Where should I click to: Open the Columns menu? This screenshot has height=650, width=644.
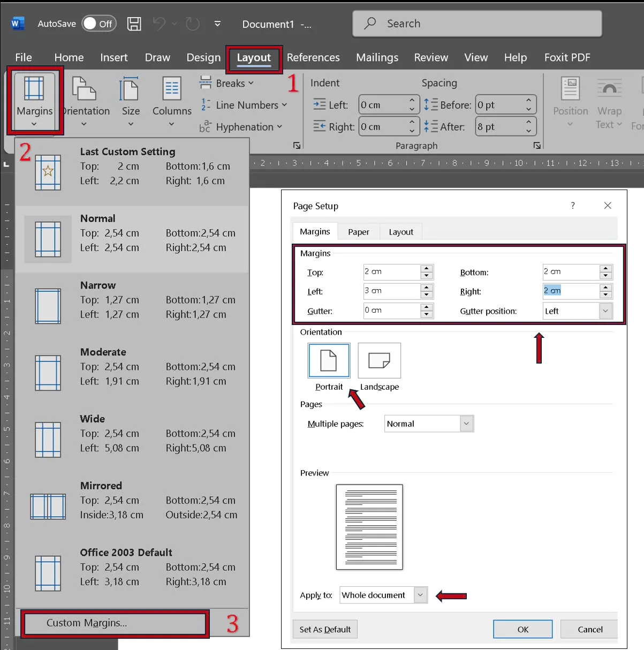click(x=172, y=102)
